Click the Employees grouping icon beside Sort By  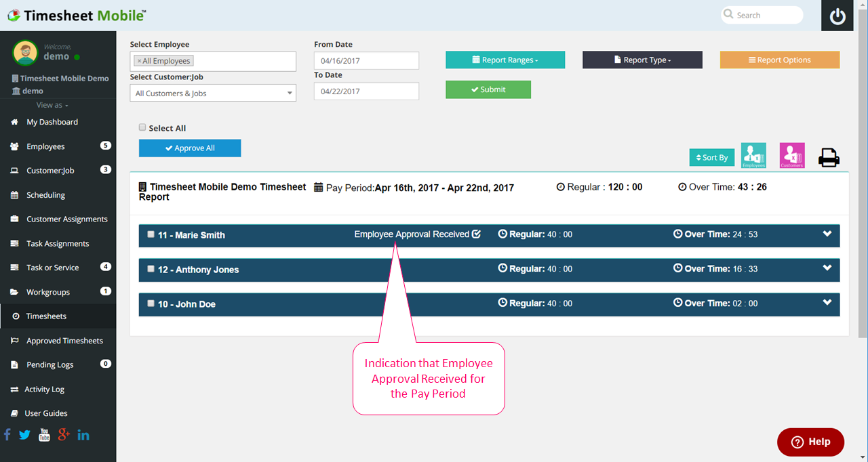click(753, 155)
